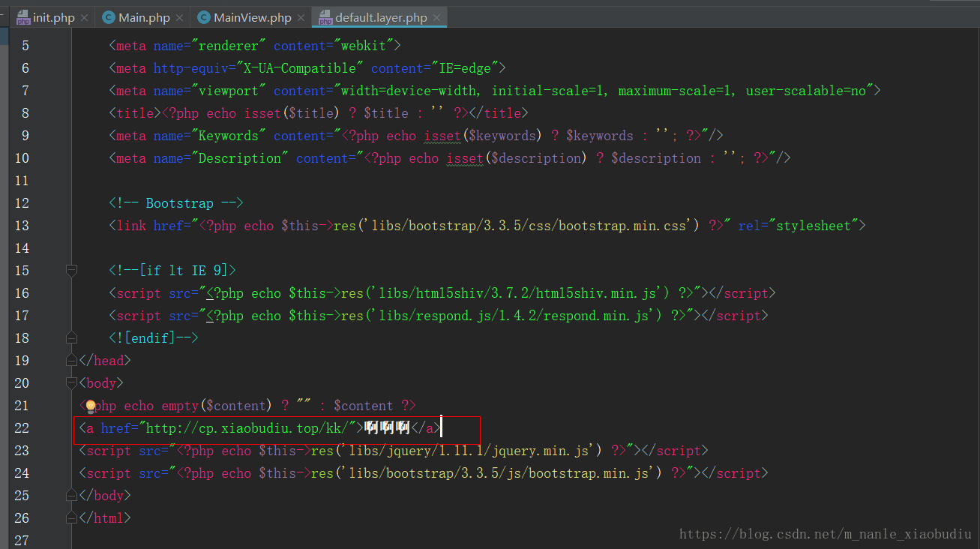This screenshot has width=980, height=549.
Task: Open the MainView.php editor tab
Action: pos(253,17)
